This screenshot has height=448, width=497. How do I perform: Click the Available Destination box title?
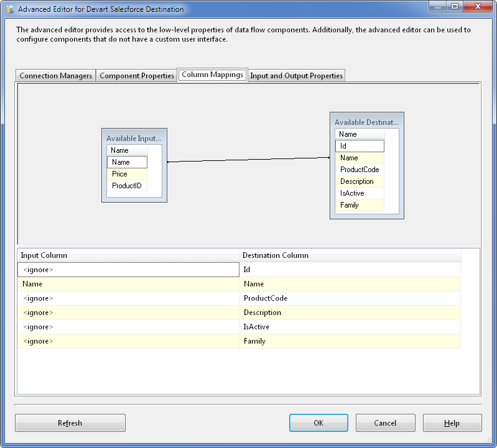(367, 122)
